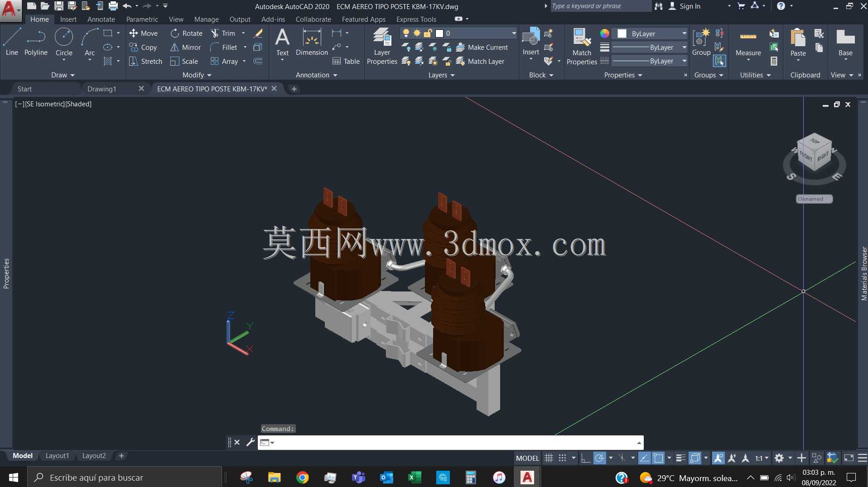
Task: Pick the Arc tool
Action: coord(90,42)
